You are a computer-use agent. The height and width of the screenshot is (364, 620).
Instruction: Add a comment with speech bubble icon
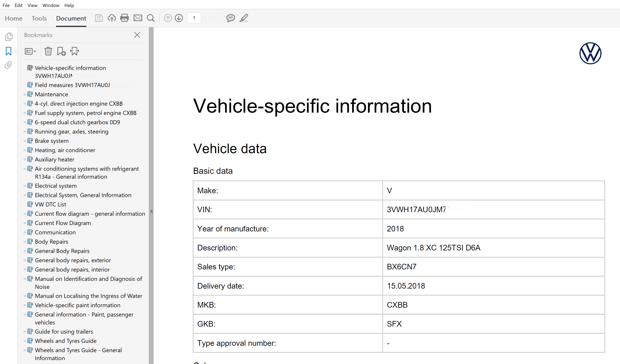231,18
